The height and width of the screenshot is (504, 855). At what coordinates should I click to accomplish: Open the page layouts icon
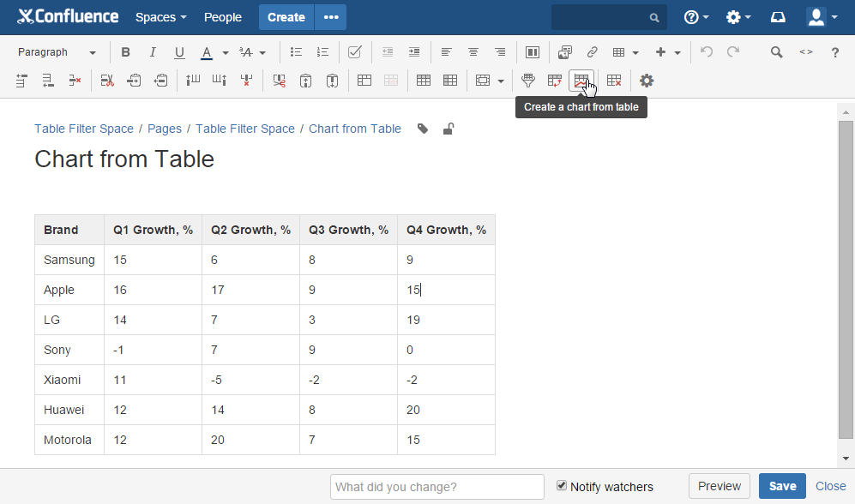532,52
